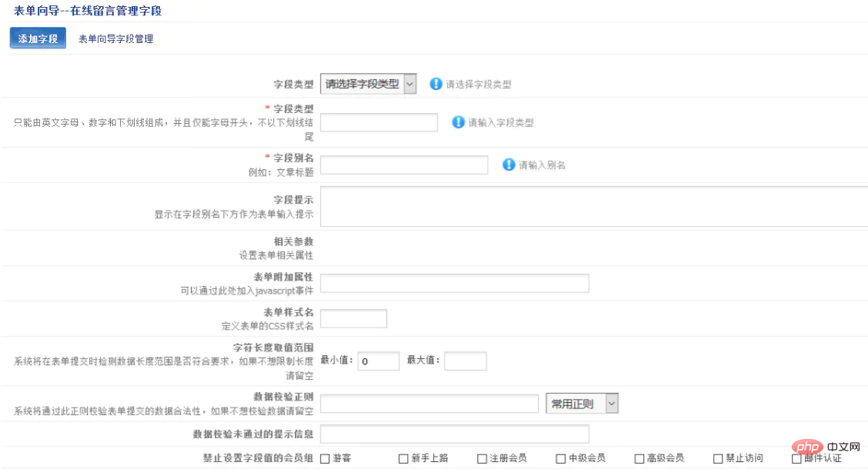Tick the 禁止访问 checkbox
The image size is (868, 472).
pyautogui.click(x=718, y=459)
